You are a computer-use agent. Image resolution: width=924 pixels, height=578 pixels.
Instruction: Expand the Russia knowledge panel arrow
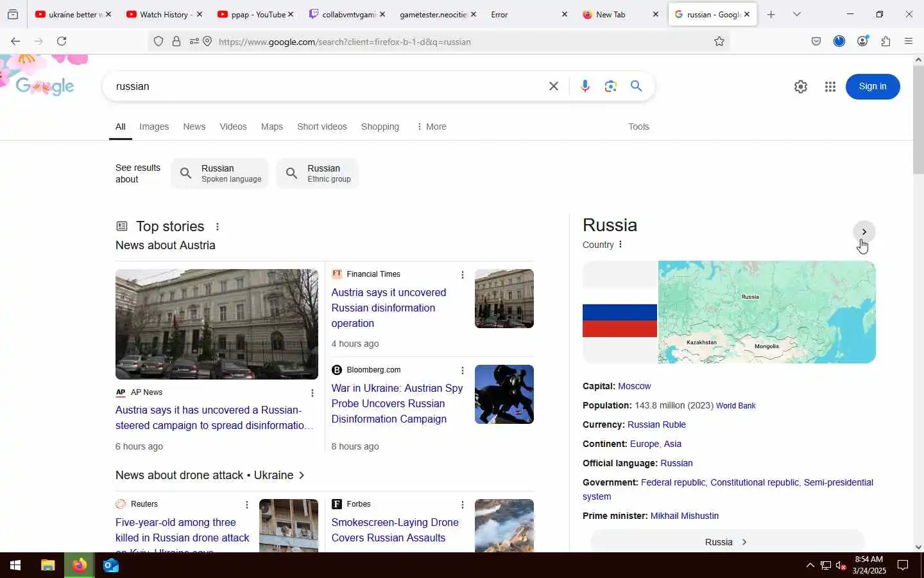click(864, 232)
